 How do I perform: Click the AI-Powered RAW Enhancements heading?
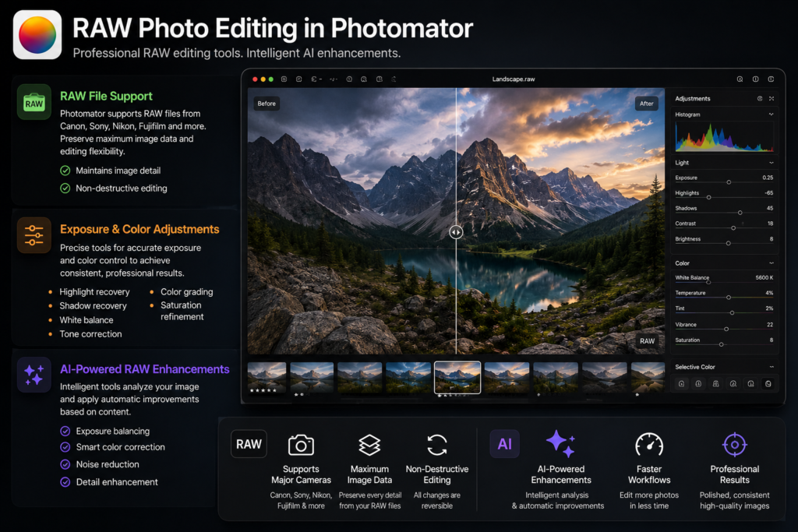(144, 369)
